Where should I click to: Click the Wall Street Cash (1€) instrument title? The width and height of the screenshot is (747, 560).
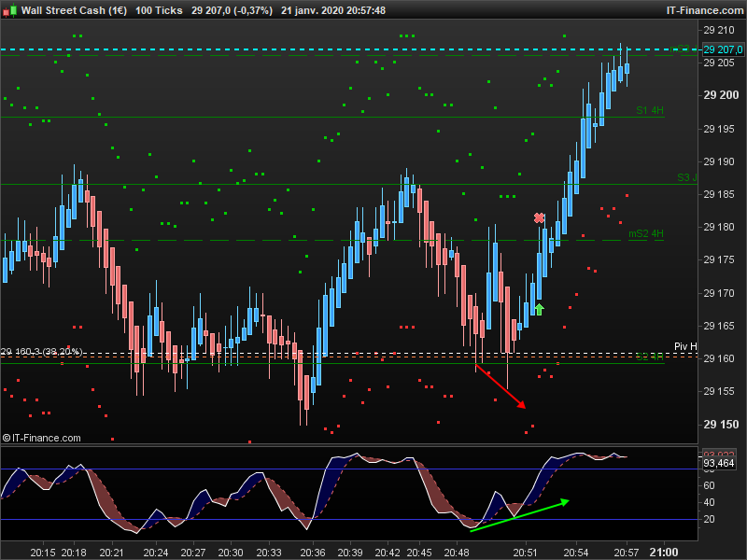74,10
